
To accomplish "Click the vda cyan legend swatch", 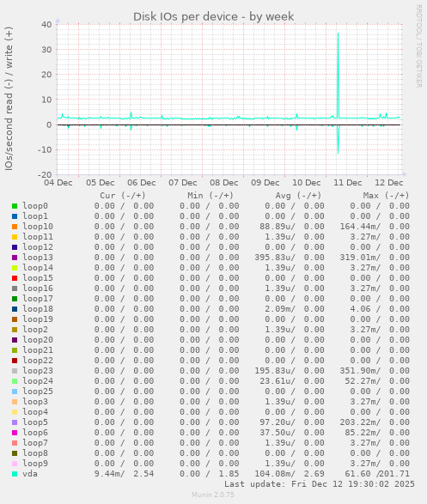I will (x=15, y=474).
